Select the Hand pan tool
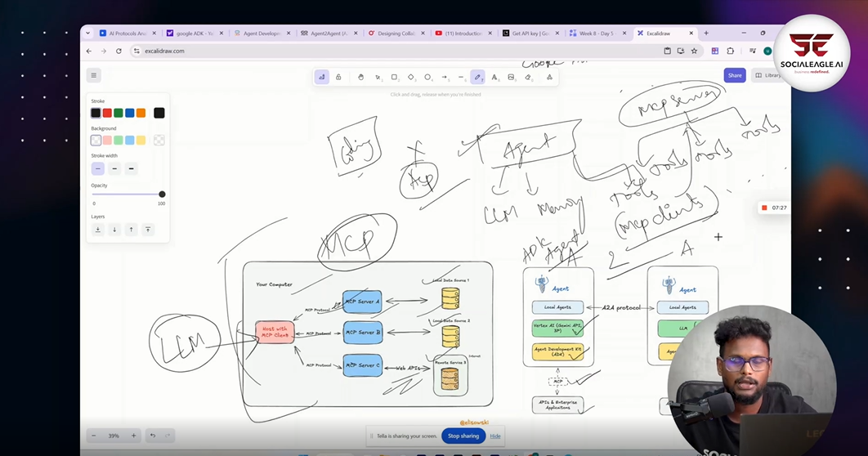This screenshot has width=868, height=456. [360, 77]
